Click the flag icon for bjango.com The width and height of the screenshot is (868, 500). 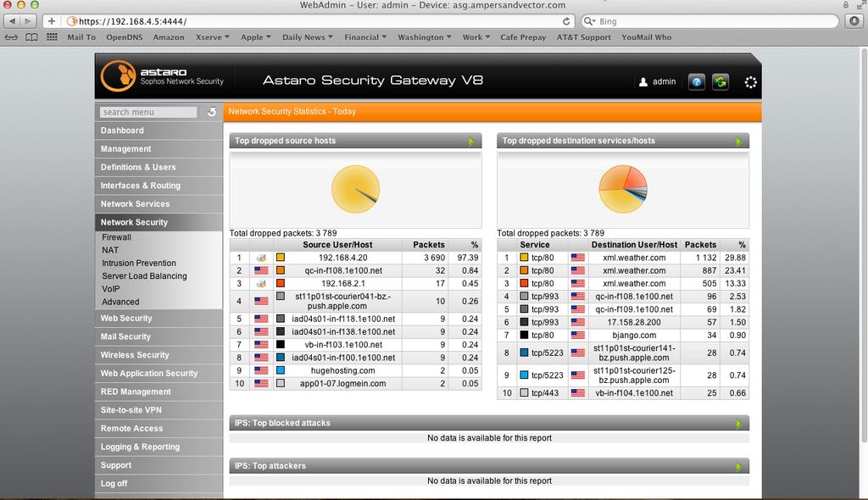pyautogui.click(x=578, y=335)
